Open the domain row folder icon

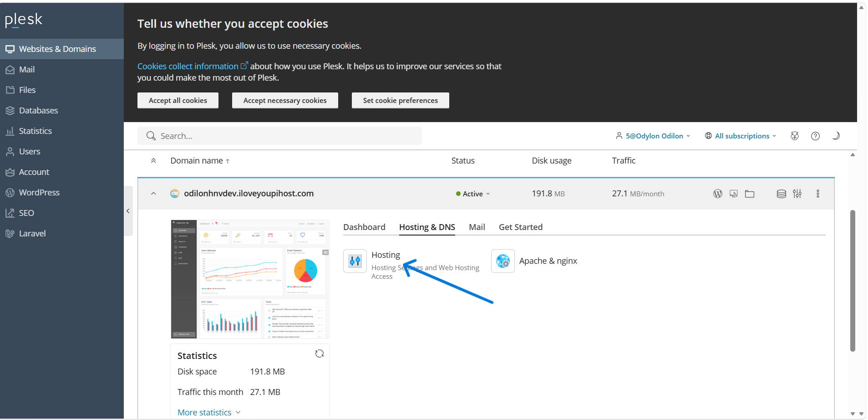coord(749,194)
